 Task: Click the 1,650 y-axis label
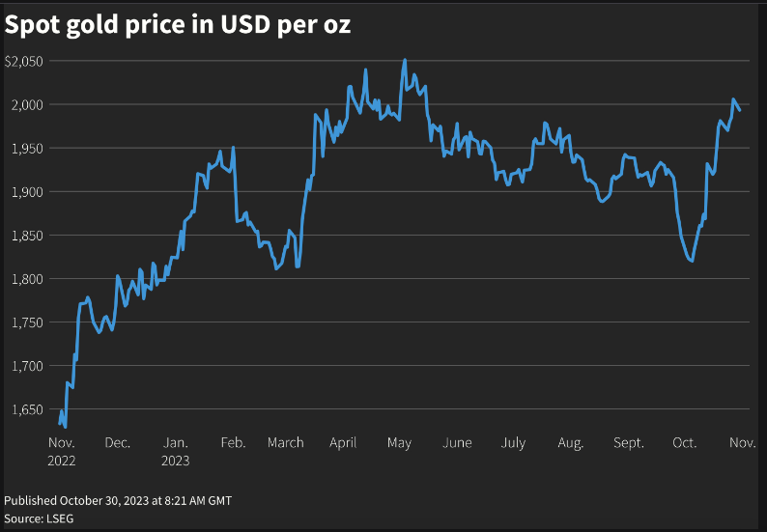click(x=26, y=409)
